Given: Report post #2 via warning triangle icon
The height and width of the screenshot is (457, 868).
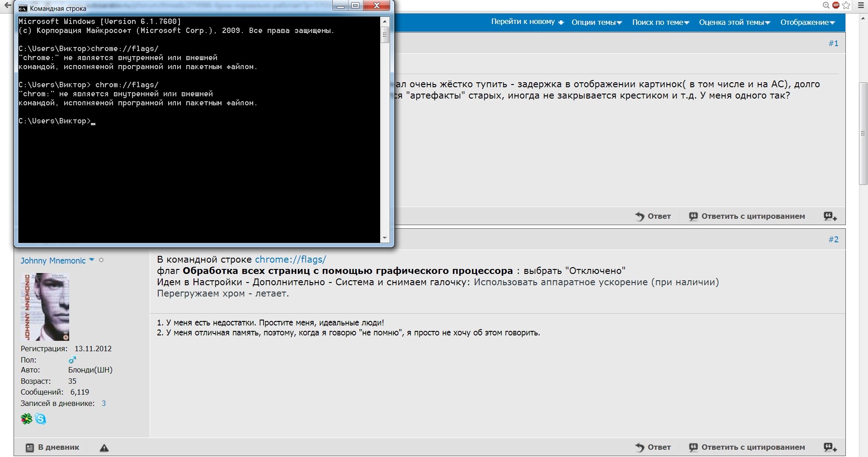Looking at the screenshot, I should pyautogui.click(x=104, y=448).
